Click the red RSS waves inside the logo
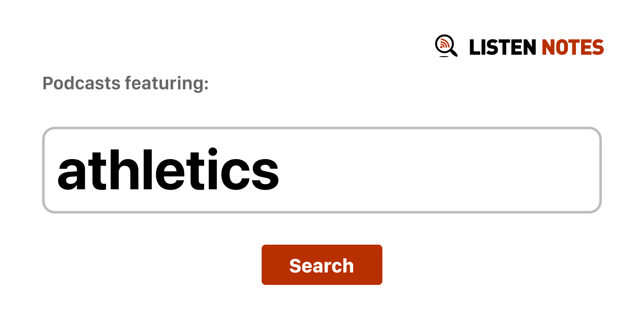Screen dimensions: 644x322 pos(444,44)
